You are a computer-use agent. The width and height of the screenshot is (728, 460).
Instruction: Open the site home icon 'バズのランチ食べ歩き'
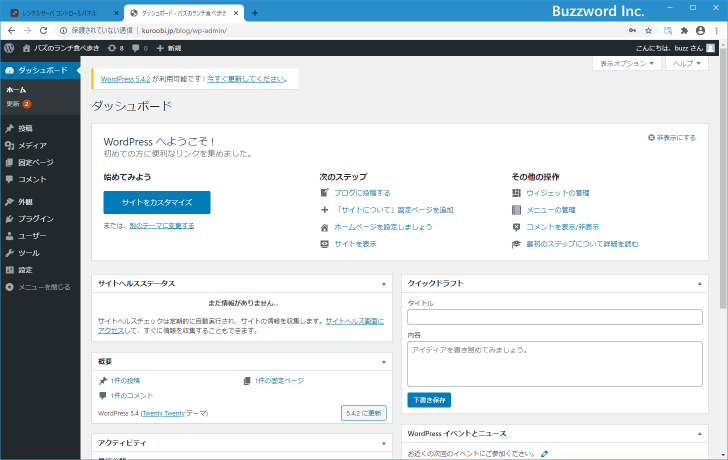point(61,48)
